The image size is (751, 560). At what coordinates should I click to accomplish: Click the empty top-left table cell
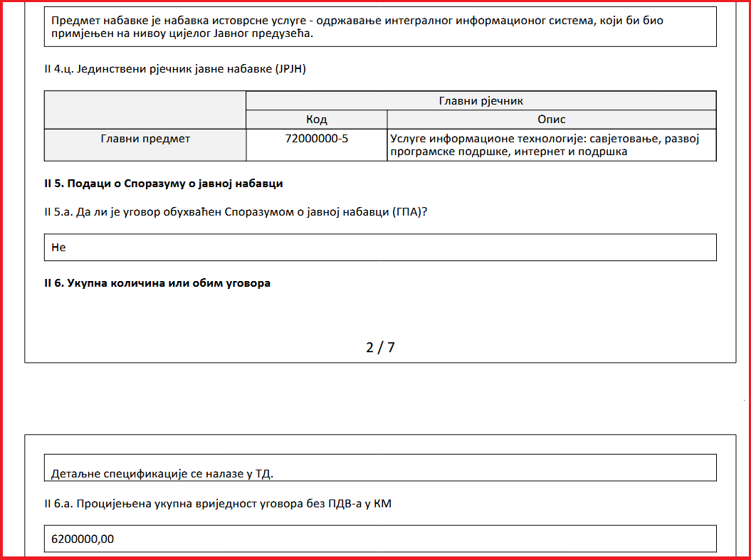145,110
